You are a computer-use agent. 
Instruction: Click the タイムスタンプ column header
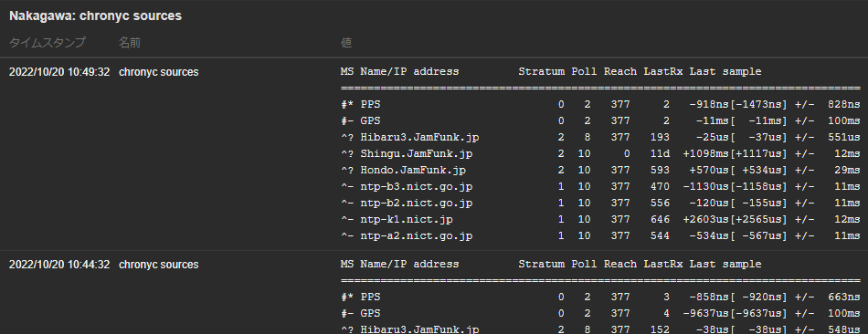pyautogui.click(x=47, y=43)
